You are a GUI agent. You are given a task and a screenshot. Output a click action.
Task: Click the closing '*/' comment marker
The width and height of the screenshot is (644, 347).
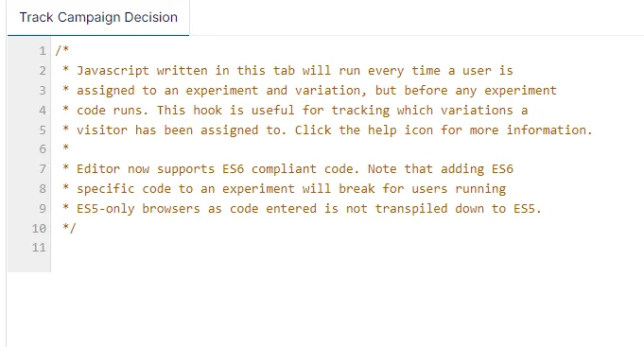tap(69, 228)
